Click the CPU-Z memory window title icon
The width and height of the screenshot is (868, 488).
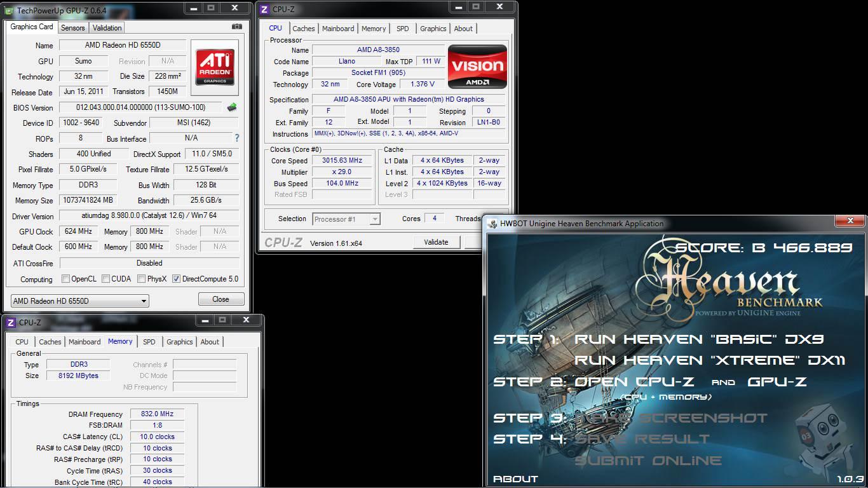tap(10, 322)
